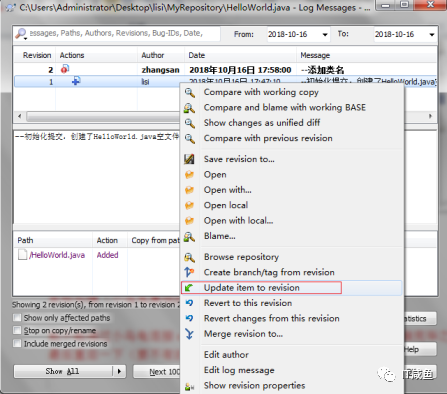447x394 pixels.
Task: Click the Show All button
Action: (x=63, y=371)
